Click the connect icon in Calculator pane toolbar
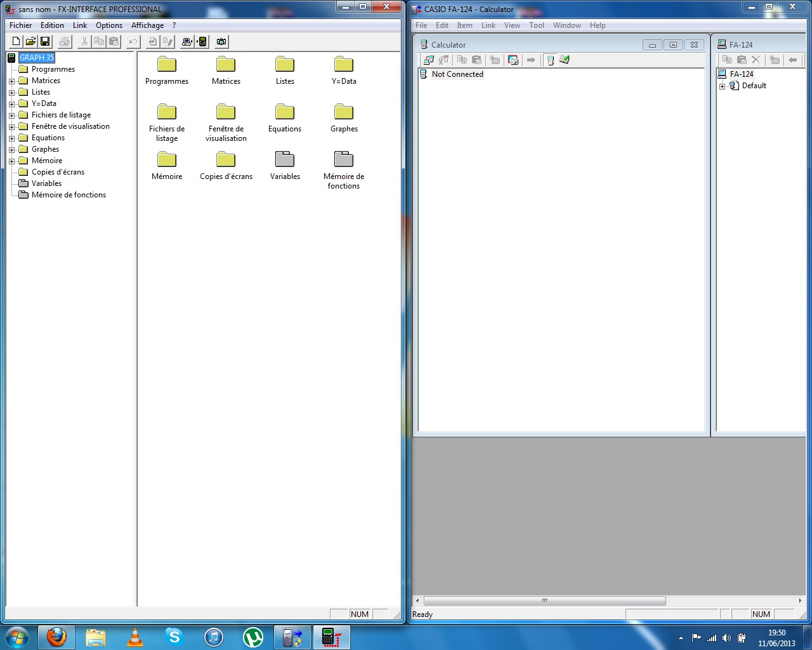This screenshot has width=812, height=650. pyautogui.click(x=429, y=60)
